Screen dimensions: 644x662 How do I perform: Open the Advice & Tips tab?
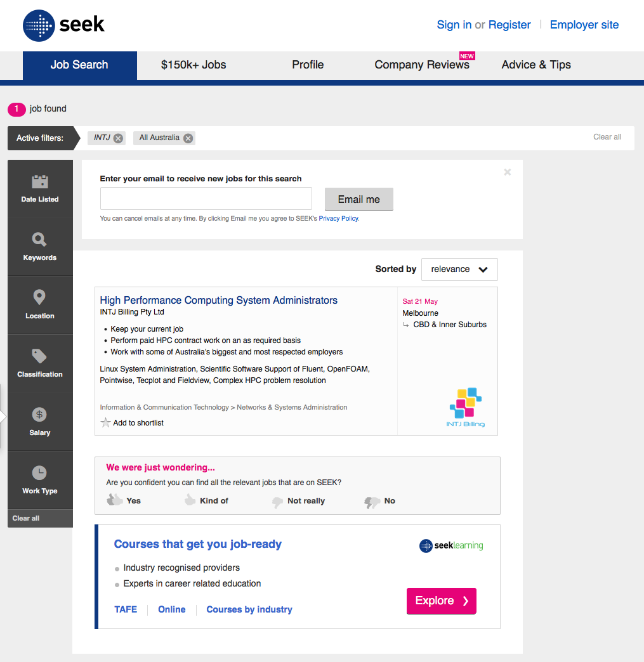pos(536,65)
